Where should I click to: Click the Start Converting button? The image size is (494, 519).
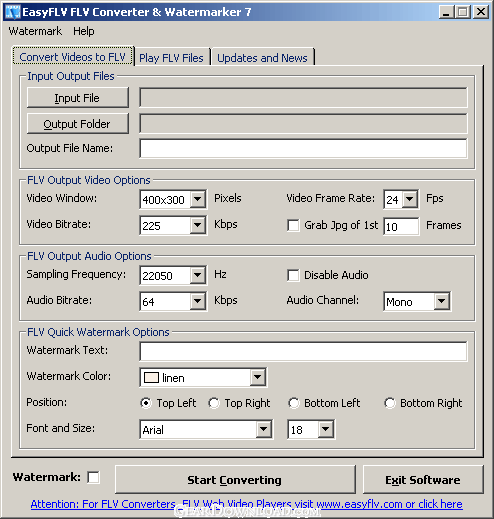click(x=235, y=480)
